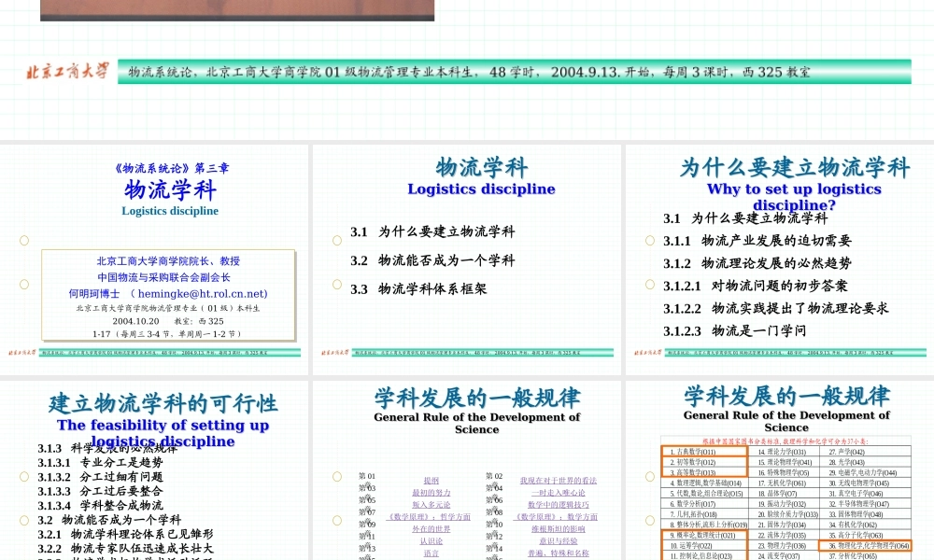The width and height of the screenshot is (934, 560).
Task: Open '《数学原理》:数学方面' link
Action: tap(556, 516)
